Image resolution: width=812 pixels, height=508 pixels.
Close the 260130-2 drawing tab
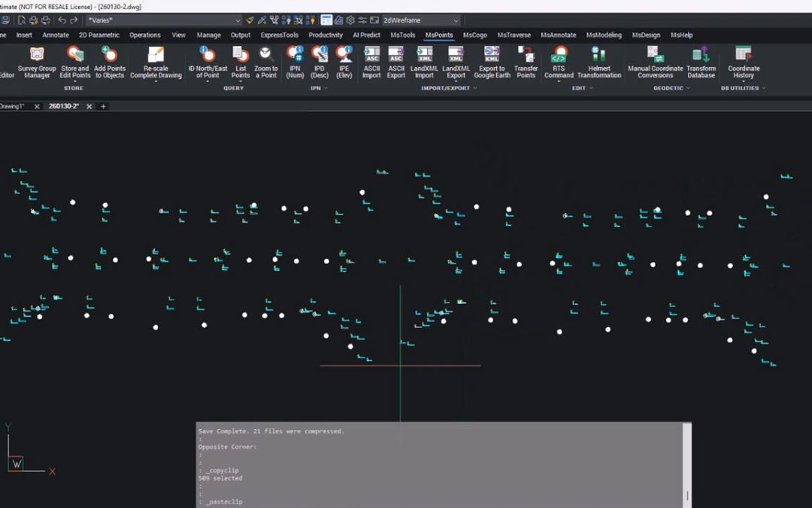click(89, 106)
